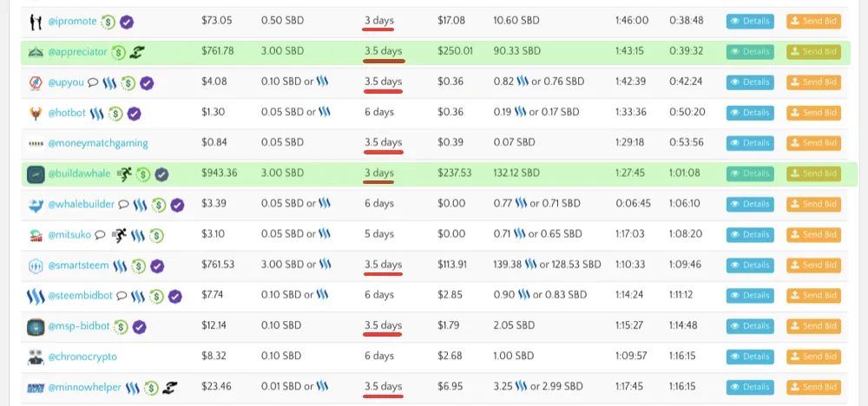Send a bid to @chronocrypto
The height and width of the screenshot is (406, 868).
point(814,357)
